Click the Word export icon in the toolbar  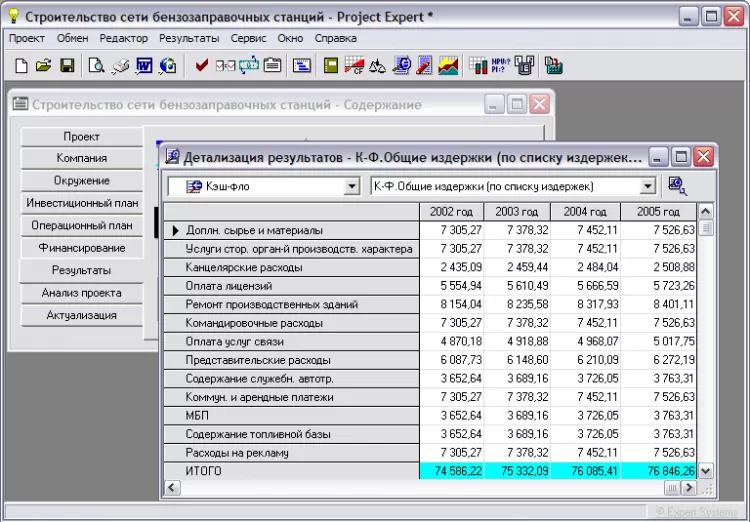144,66
